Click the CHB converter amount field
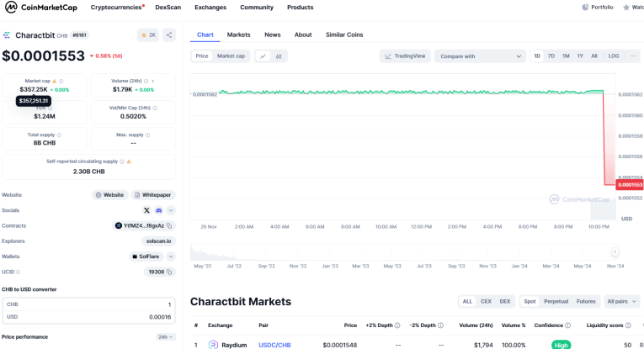The image size is (644, 349). click(x=88, y=304)
